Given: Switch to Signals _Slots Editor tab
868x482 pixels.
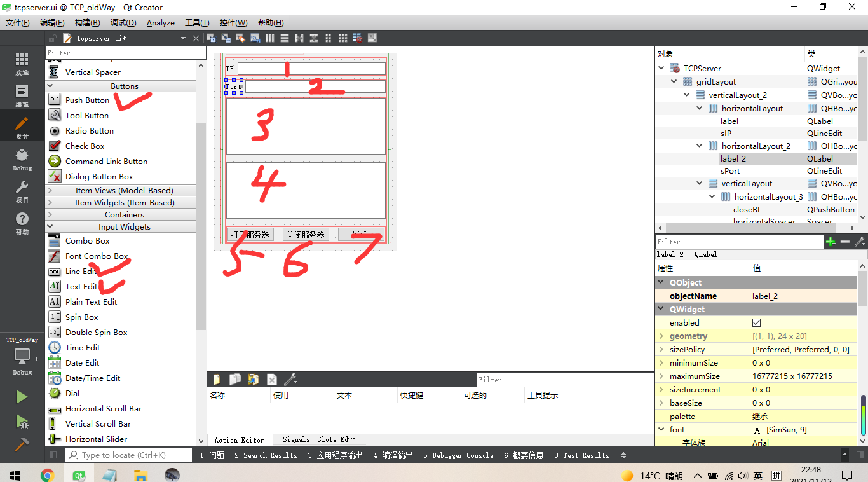Looking at the screenshot, I should [319, 439].
